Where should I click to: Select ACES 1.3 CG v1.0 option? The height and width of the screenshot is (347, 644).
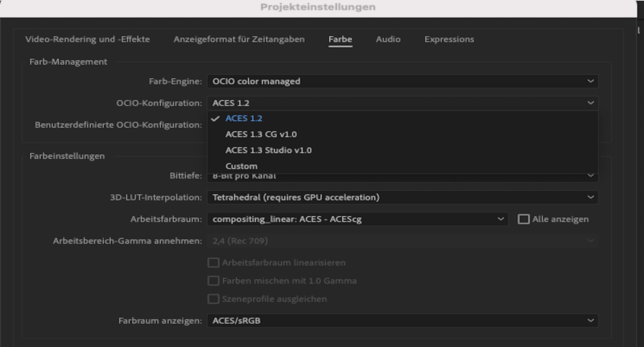click(261, 134)
